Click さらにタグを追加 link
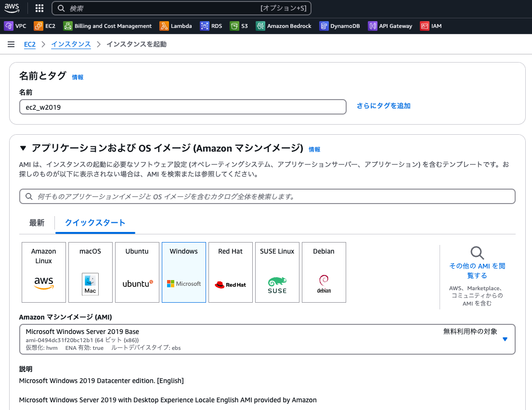Viewport: 532px width, 410px height. coord(383,106)
